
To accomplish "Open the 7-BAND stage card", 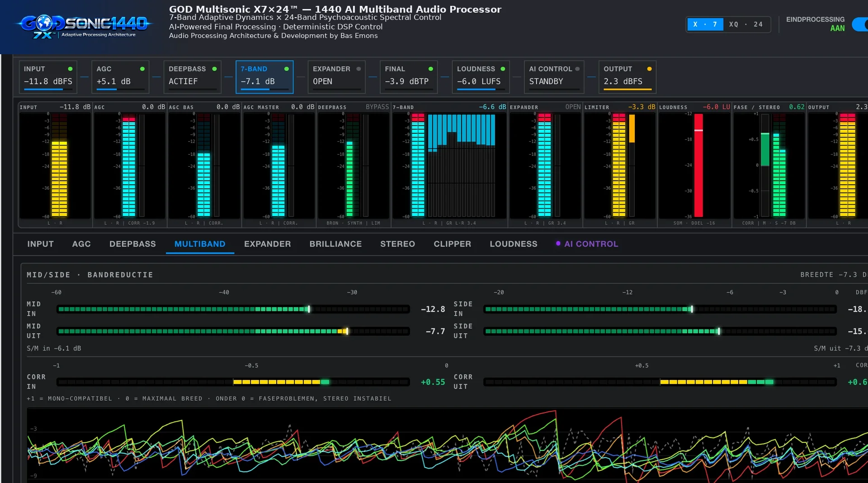I will tap(264, 77).
